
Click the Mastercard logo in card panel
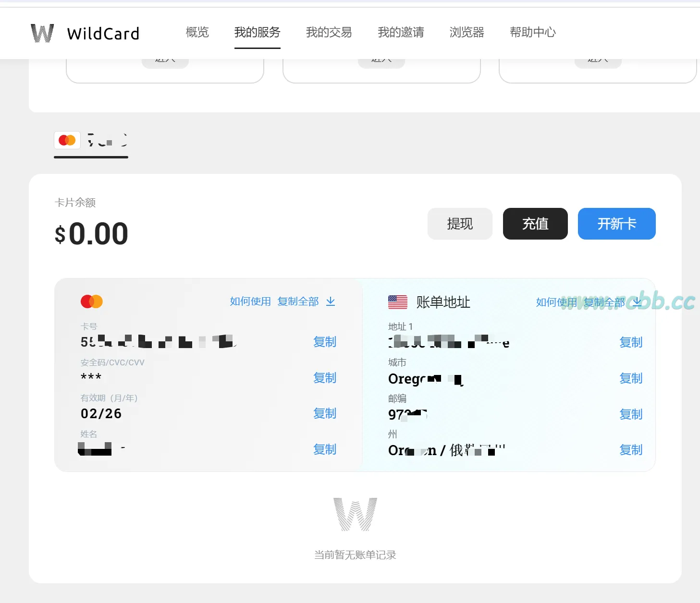(92, 301)
